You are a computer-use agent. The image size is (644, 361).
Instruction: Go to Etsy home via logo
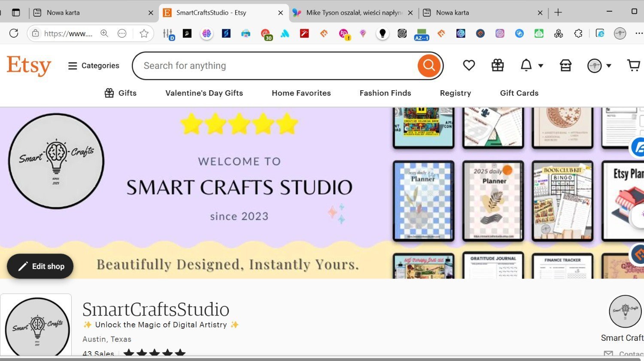29,65
